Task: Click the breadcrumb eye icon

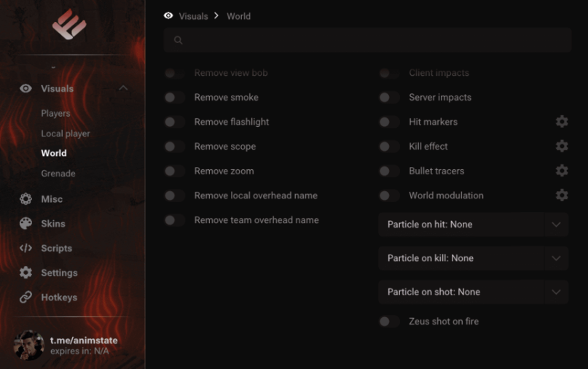Action: pyautogui.click(x=168, y=16)
